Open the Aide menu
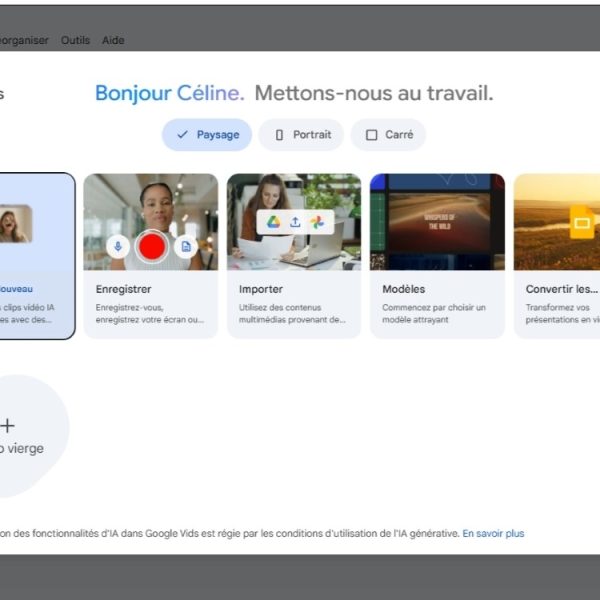 pos(113,40)
